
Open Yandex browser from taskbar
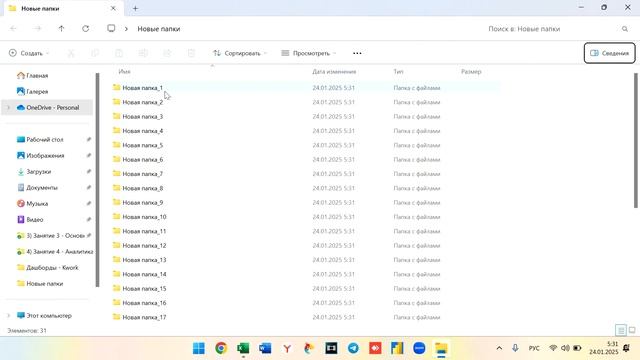tap(287, 348)
